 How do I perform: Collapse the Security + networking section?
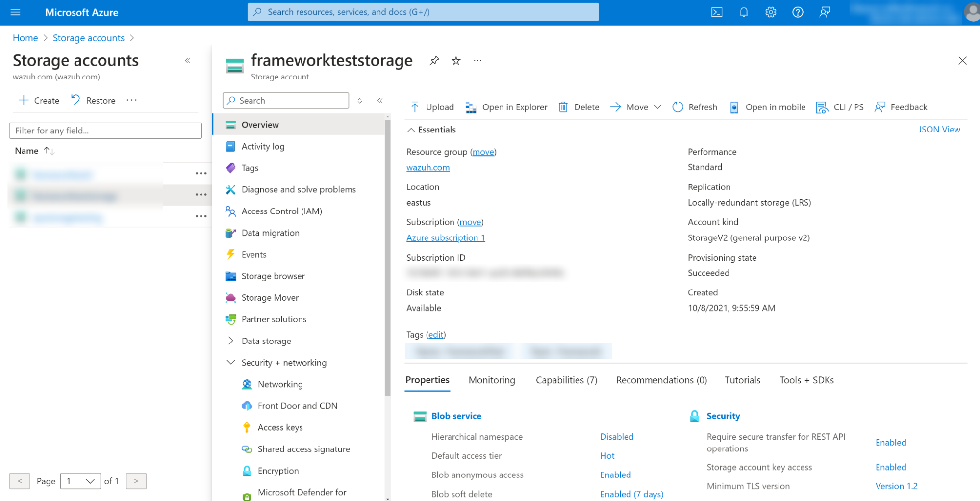[x=230, y=362]
